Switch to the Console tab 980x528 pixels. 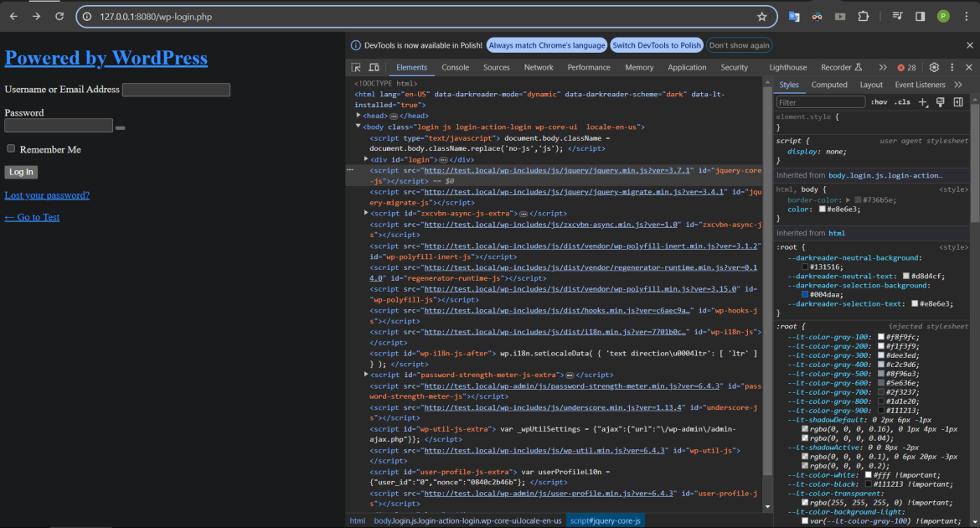point(455,67)
